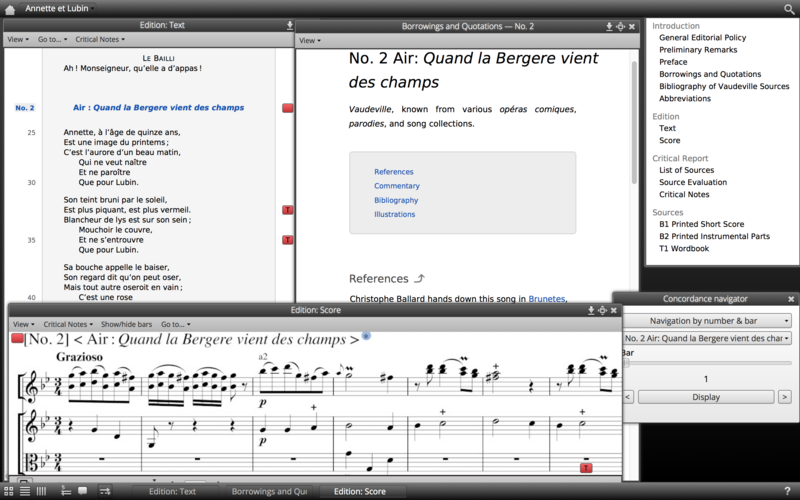Switch to tiled grid window layout
This screenshot has height=500, width=800.
pos(9,491)
